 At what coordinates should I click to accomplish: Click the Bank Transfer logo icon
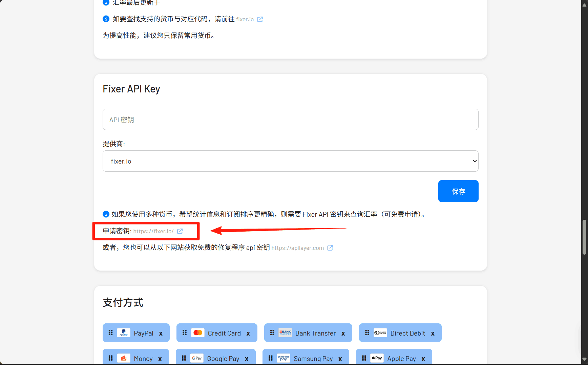pos(285,333)
